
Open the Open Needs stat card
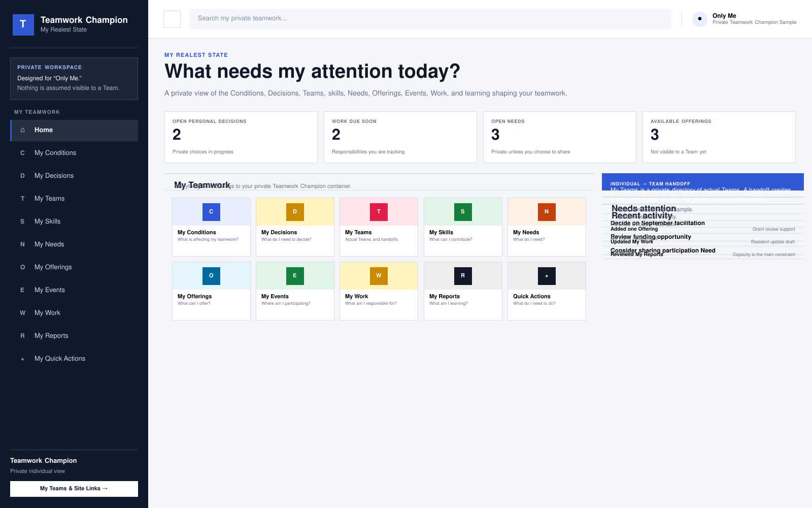click(x=560, y=137)
